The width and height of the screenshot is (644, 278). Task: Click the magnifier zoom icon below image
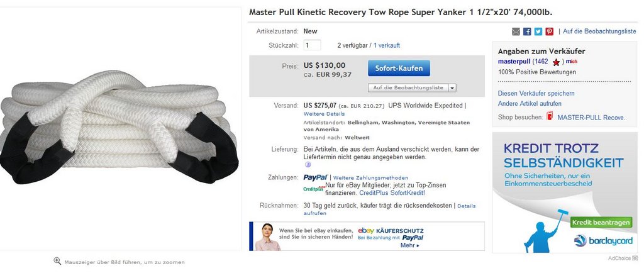(57, 261)
